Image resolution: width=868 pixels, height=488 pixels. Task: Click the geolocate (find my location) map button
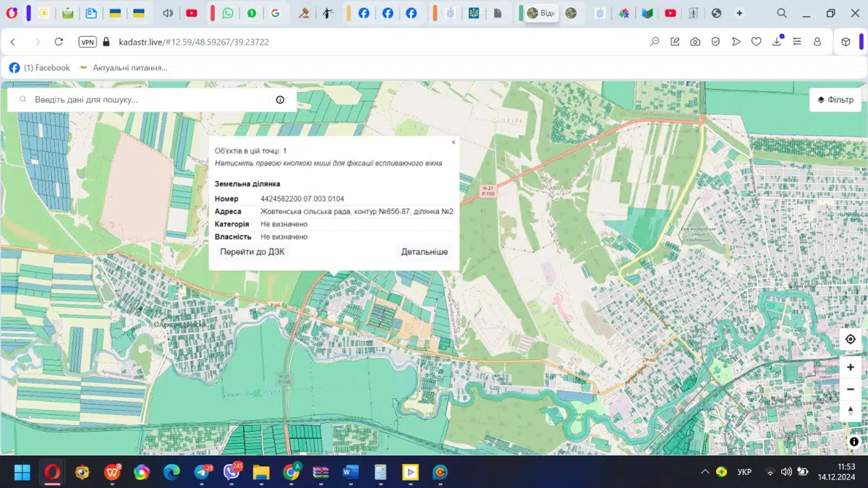(851, 340)
